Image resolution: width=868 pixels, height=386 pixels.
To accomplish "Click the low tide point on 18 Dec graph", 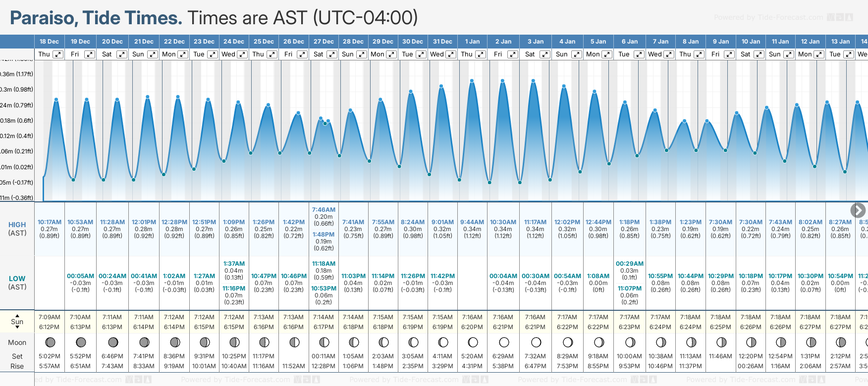I will click(73, 180).
